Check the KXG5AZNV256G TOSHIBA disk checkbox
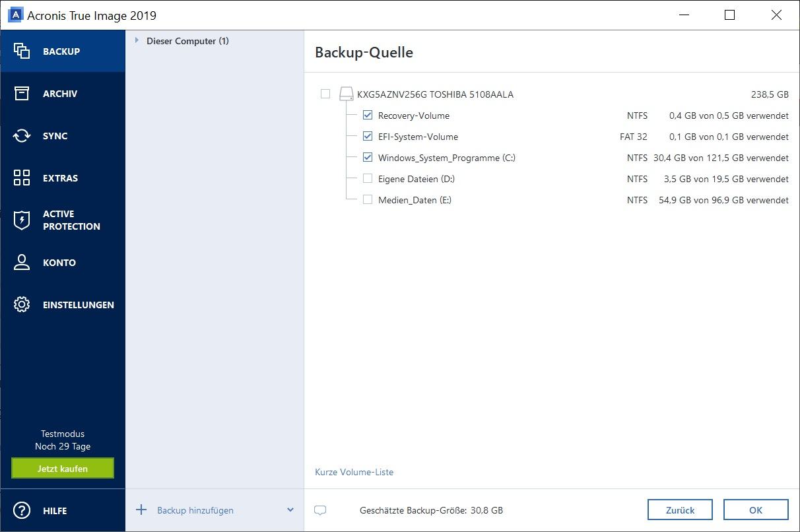800x532 pixels. pos(325,94)
